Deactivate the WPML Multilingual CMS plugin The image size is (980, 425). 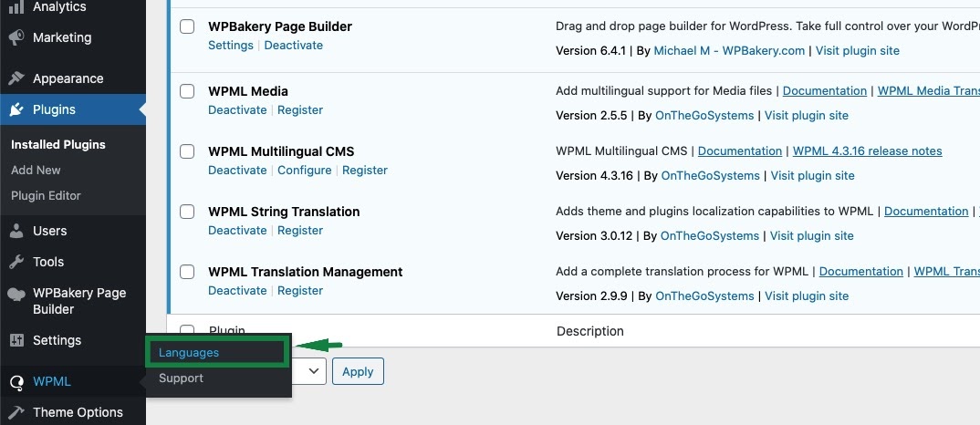point(237,171)
